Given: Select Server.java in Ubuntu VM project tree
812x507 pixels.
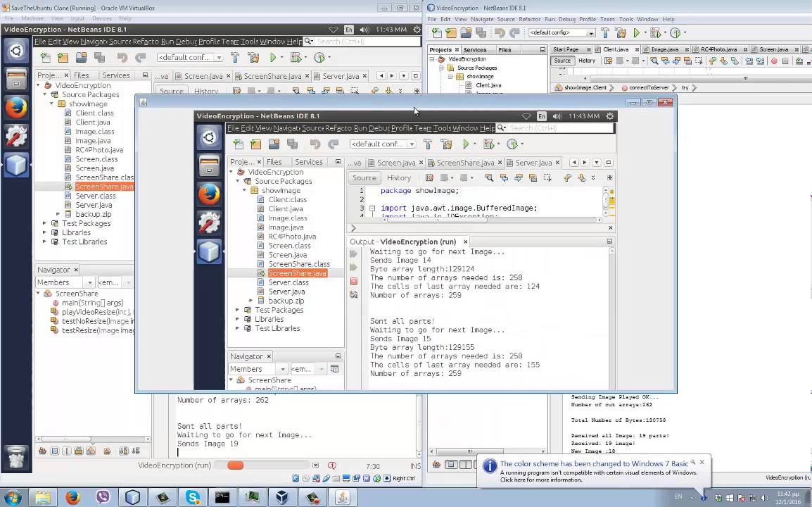Looking at the screenshot, I should [x=94, y=205].
